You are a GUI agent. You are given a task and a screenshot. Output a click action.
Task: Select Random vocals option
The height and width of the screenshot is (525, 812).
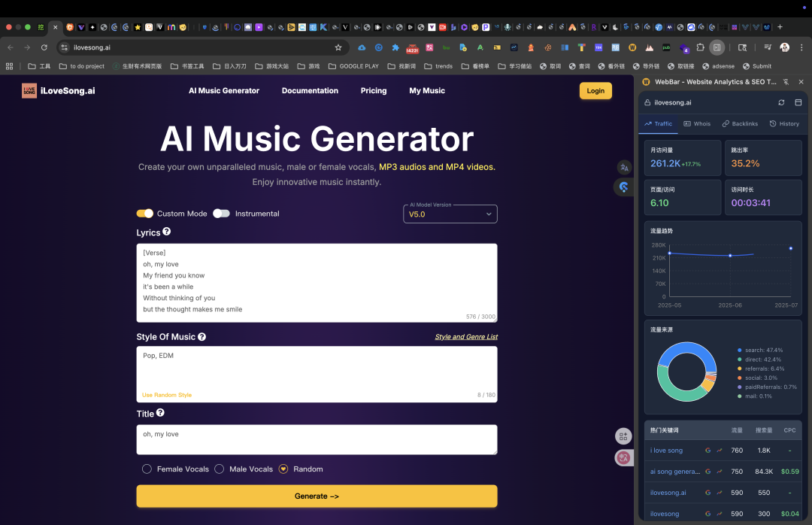pos(283,469)
